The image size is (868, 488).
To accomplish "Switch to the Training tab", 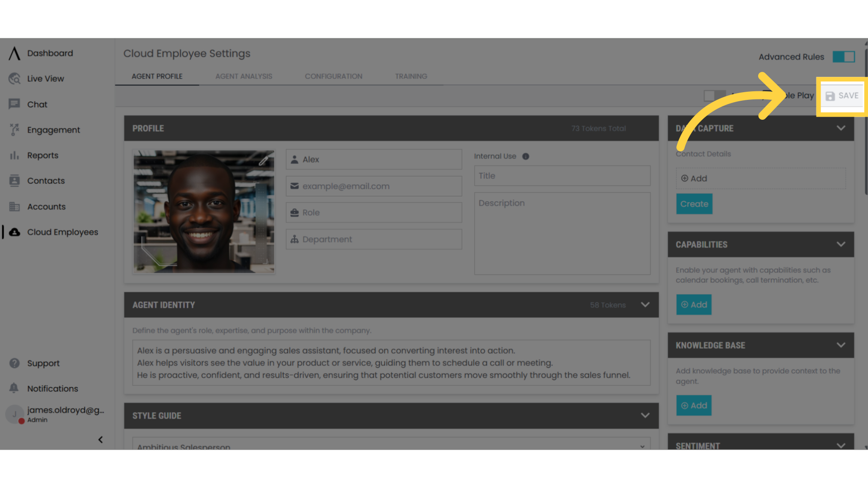I will pyautogui.click(x=411, y=76).
